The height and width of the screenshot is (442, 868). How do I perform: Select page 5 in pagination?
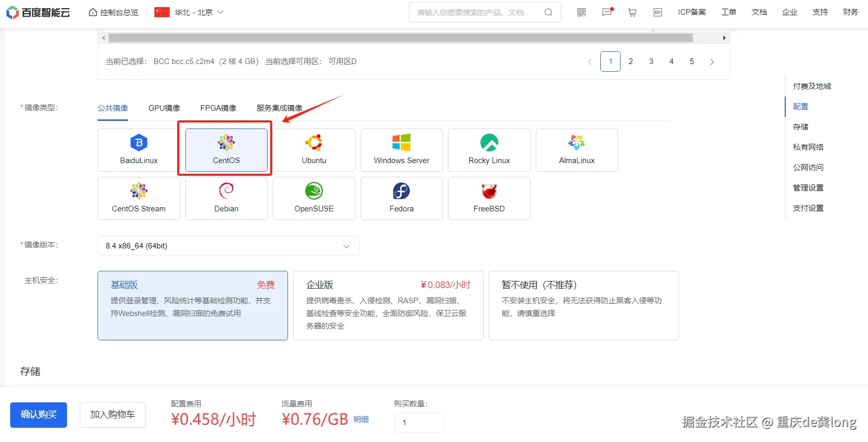(692, 61)
